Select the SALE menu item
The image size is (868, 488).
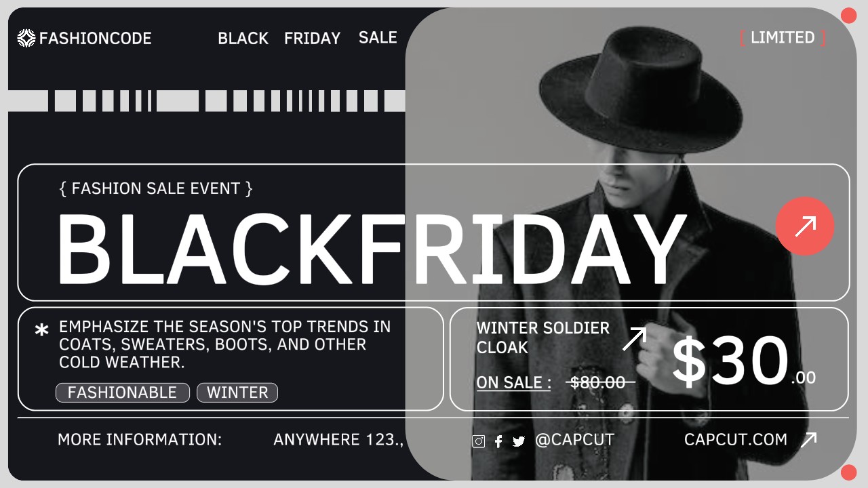[x=378, y=38]
